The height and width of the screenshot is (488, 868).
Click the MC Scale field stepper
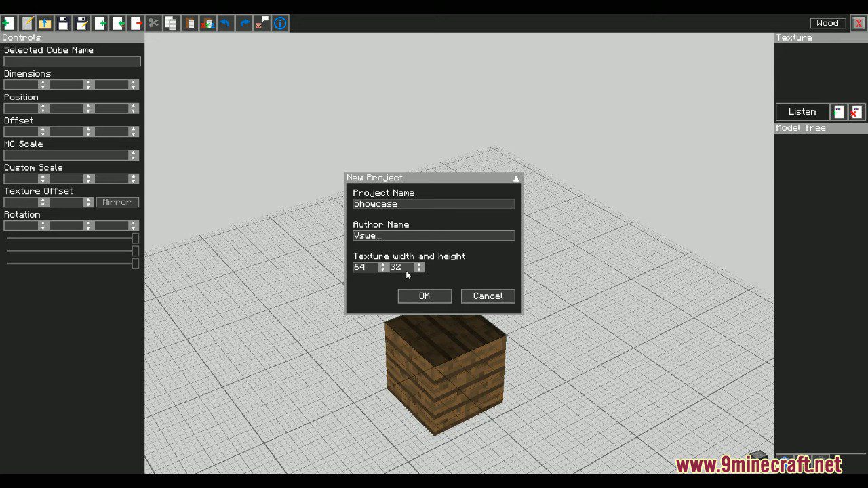[134, 155]
